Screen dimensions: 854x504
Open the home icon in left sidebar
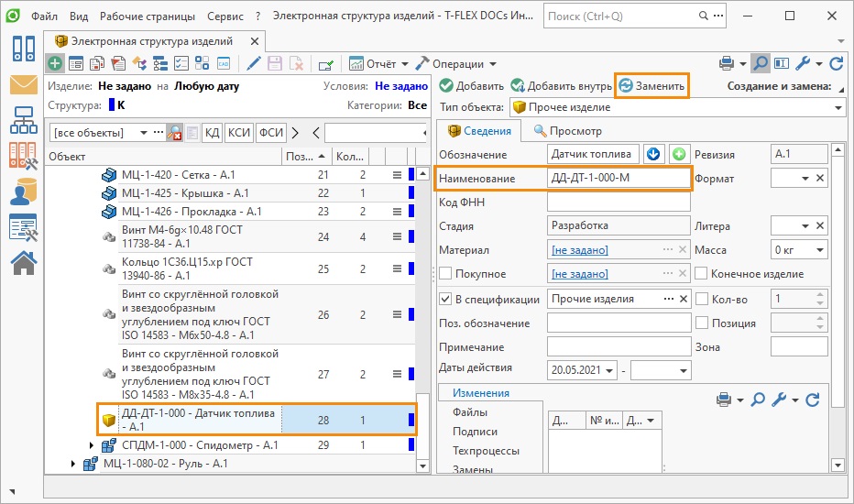pyautogui.click(x=23, y=262)
